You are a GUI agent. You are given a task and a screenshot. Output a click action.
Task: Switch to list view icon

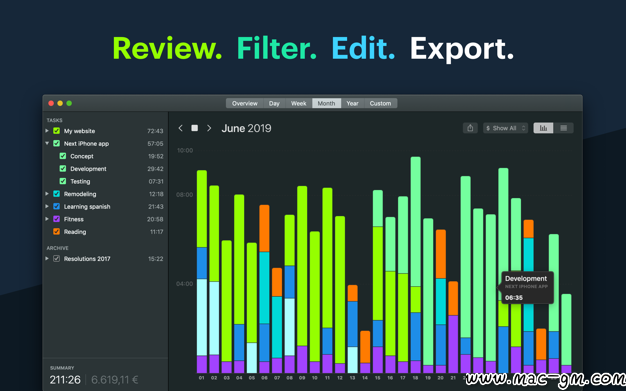pyautogui.click(x=564, y=128)
